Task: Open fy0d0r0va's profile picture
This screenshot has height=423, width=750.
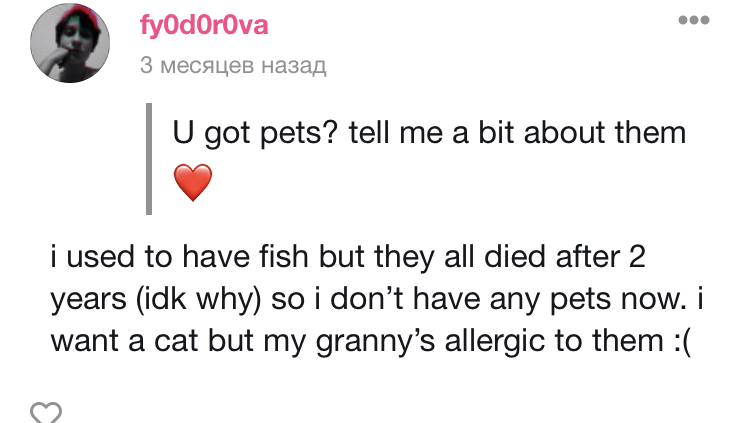Action: 70,43
